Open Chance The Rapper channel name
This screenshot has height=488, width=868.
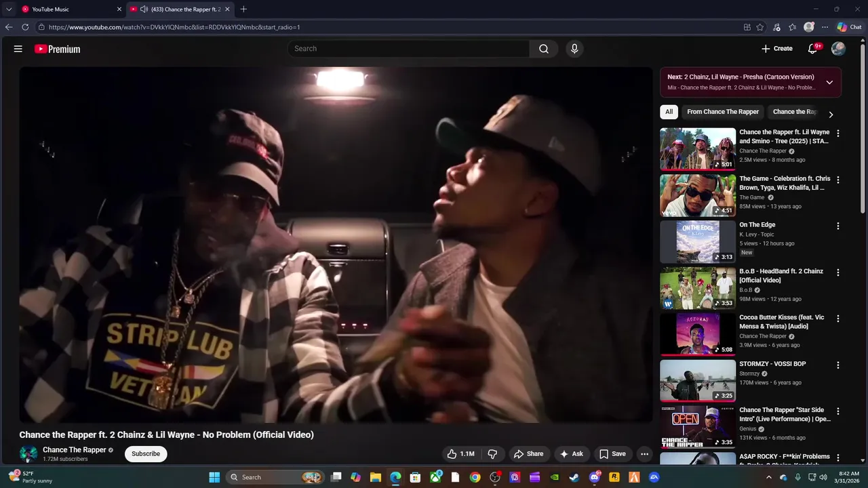pos(75,450)
